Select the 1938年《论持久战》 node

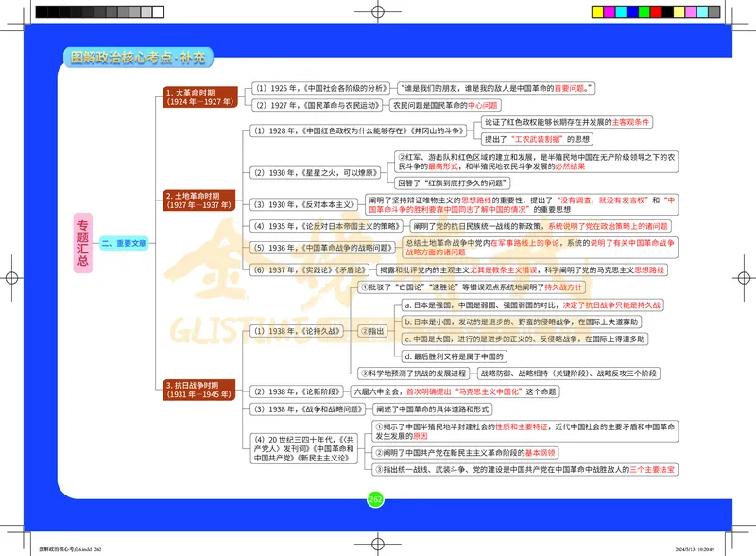[x=294, y=331]
